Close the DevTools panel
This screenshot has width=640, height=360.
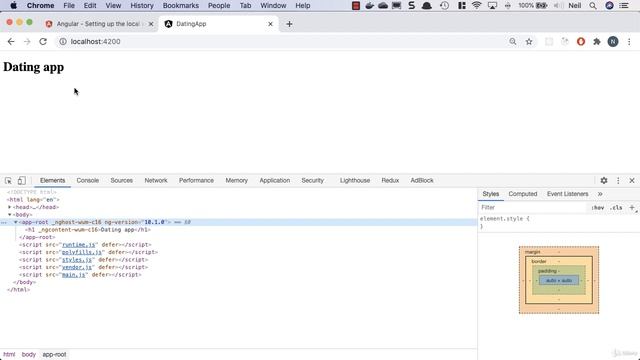(632, 180)
